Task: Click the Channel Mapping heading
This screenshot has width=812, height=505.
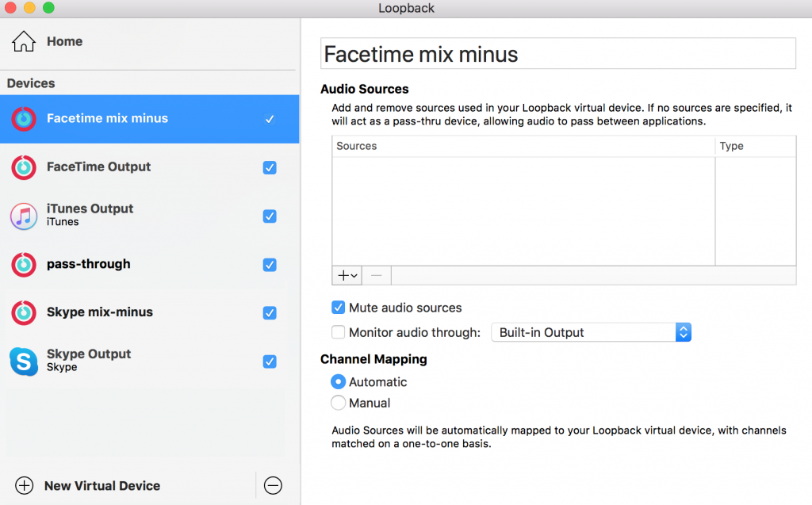Action: [374, 359]
